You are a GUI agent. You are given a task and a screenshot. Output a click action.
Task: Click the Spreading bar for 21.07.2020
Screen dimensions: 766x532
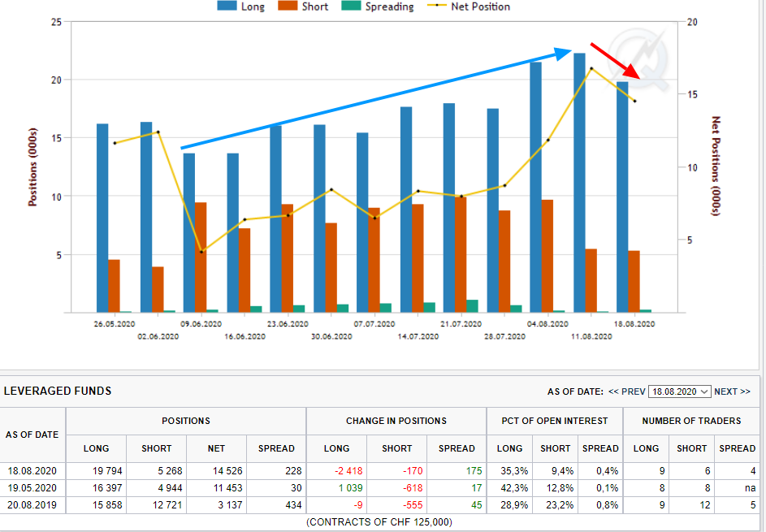473,306
